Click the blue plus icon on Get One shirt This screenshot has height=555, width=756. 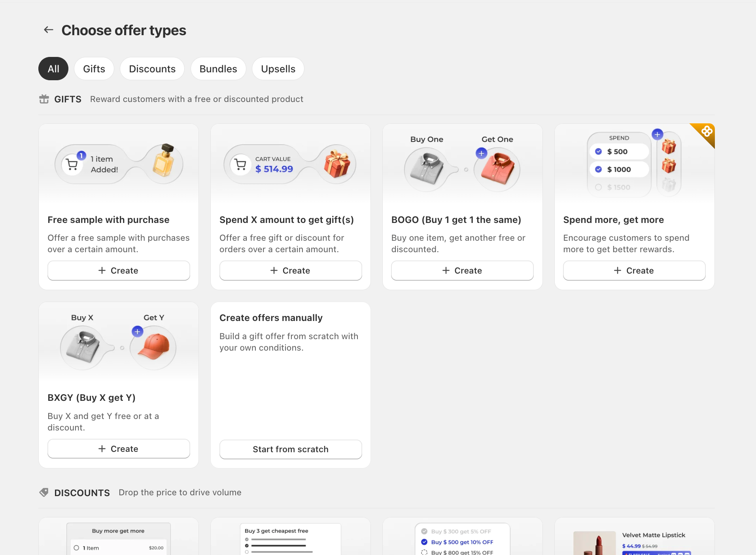[x=481, y=153]
